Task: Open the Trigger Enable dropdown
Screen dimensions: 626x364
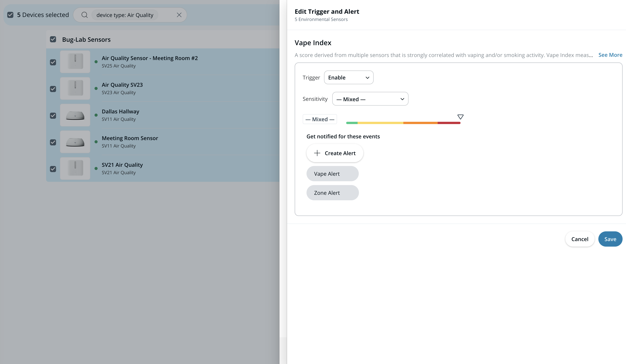Action: pyautogui.click(x=348, y=77)
